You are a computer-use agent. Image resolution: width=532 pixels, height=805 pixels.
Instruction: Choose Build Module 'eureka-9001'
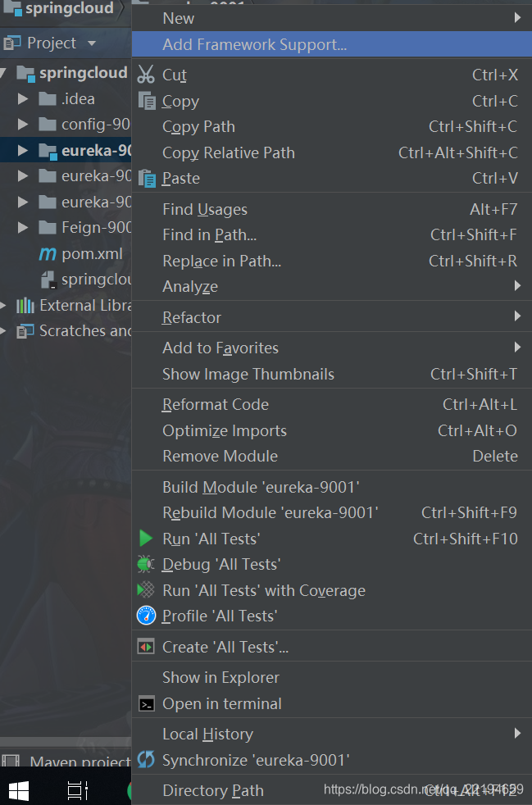tap(332, 487)
